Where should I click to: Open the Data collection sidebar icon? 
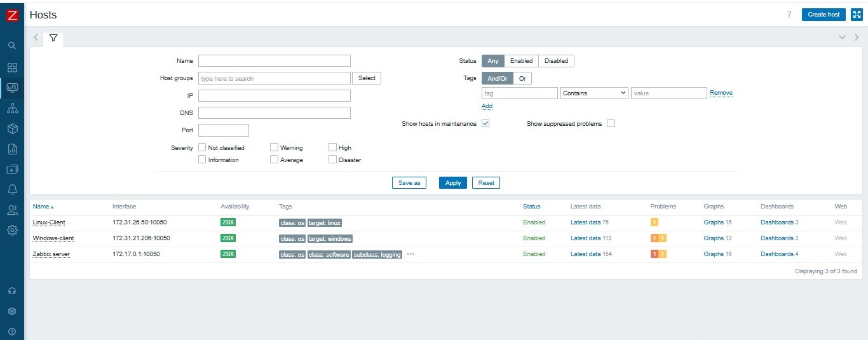click(12, 170)
